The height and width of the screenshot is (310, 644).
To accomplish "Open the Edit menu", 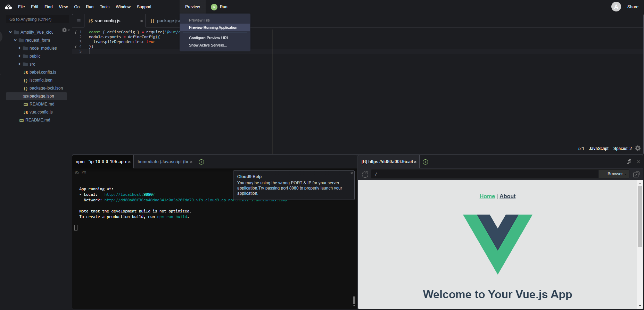I will click(x=35, y=7).
